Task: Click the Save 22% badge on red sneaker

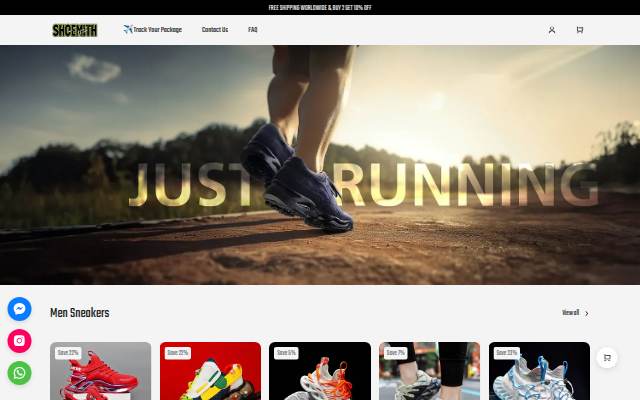Action: click(68, 353)
